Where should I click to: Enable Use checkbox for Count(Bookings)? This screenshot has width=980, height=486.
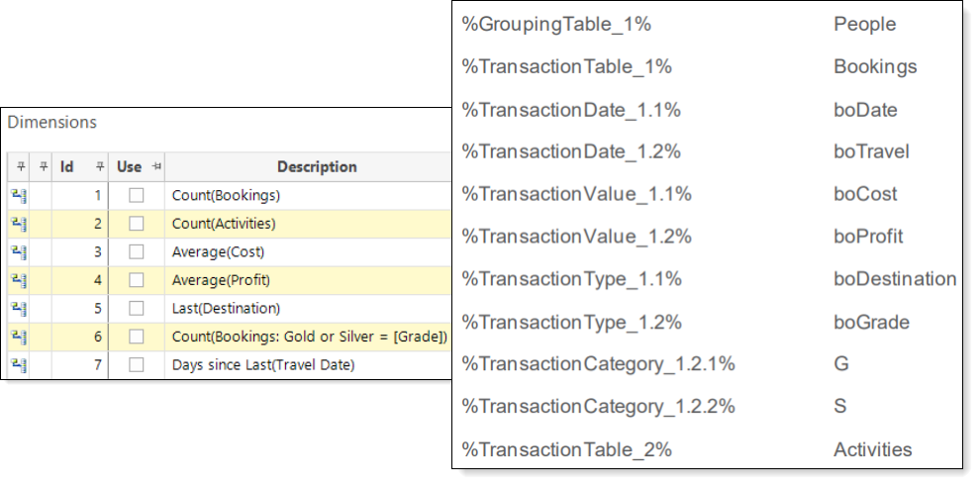tap(137, 196)
